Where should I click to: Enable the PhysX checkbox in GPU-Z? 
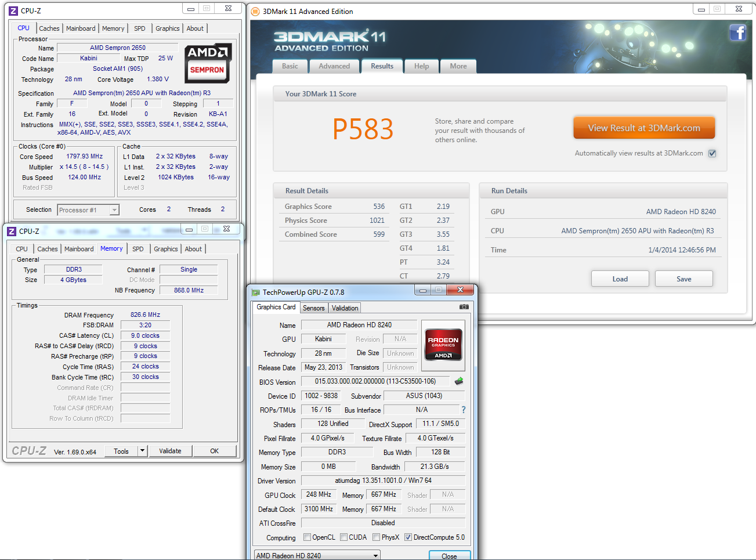[x=377, y=537]
